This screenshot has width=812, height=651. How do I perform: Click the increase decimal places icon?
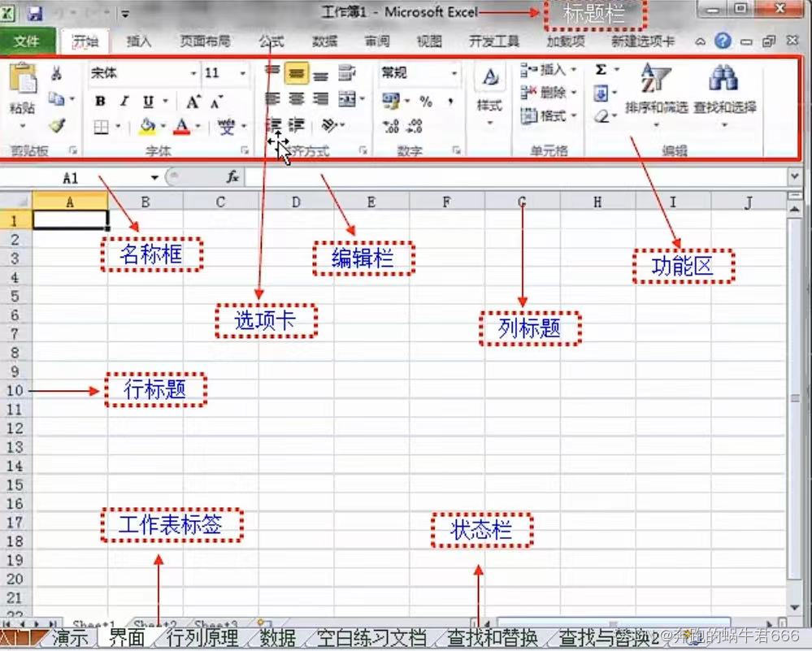tap(391, 125)
